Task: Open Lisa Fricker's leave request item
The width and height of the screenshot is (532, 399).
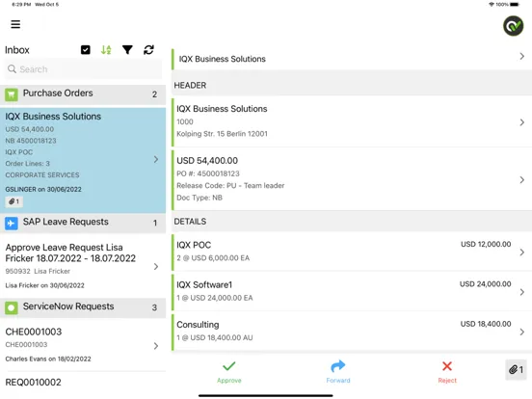Action: 83,266
